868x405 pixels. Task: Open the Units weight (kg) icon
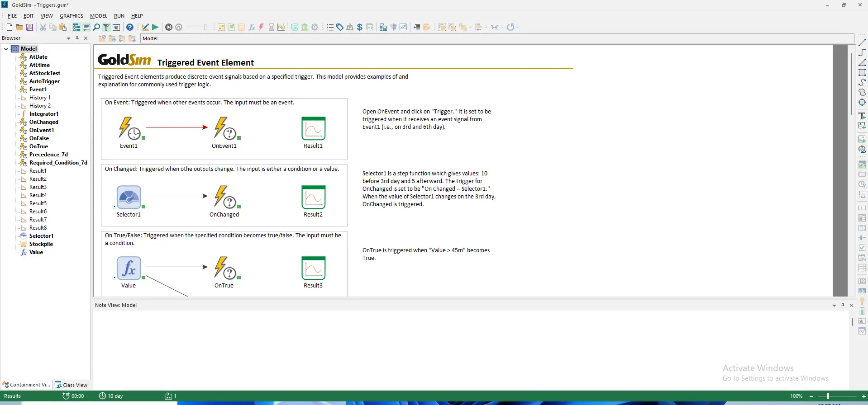tap(350, 27)
